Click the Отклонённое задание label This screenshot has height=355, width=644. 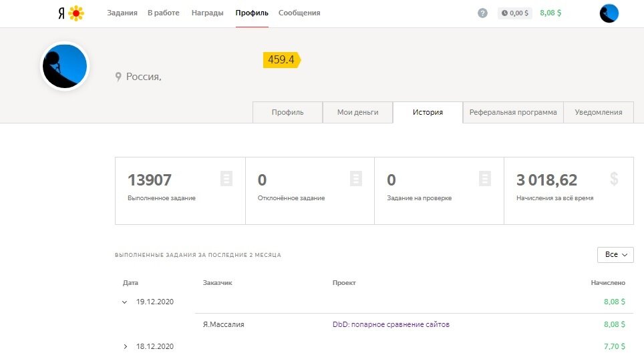point(291,198)
